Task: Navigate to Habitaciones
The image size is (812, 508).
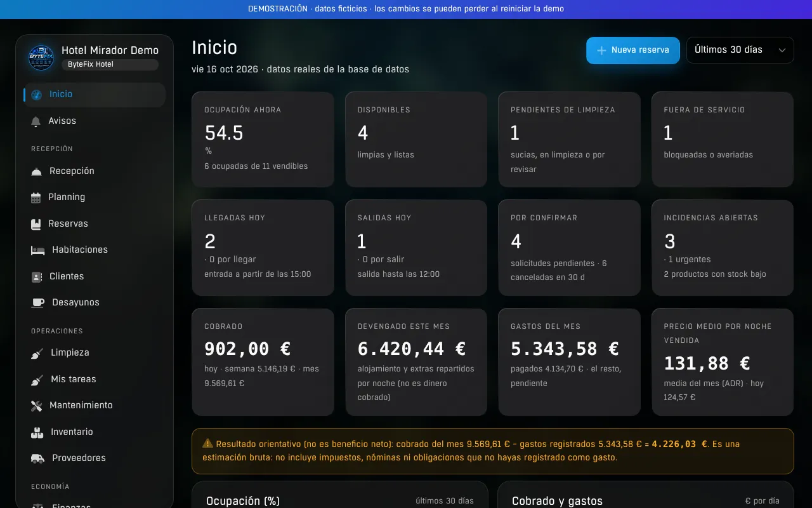Action: pyautogui.click(x=95, y=250)
